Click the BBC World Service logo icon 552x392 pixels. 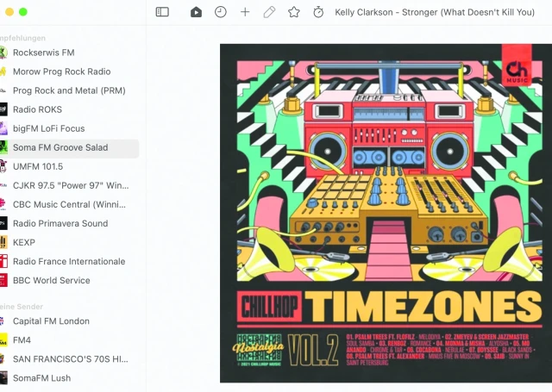(3, 281)
